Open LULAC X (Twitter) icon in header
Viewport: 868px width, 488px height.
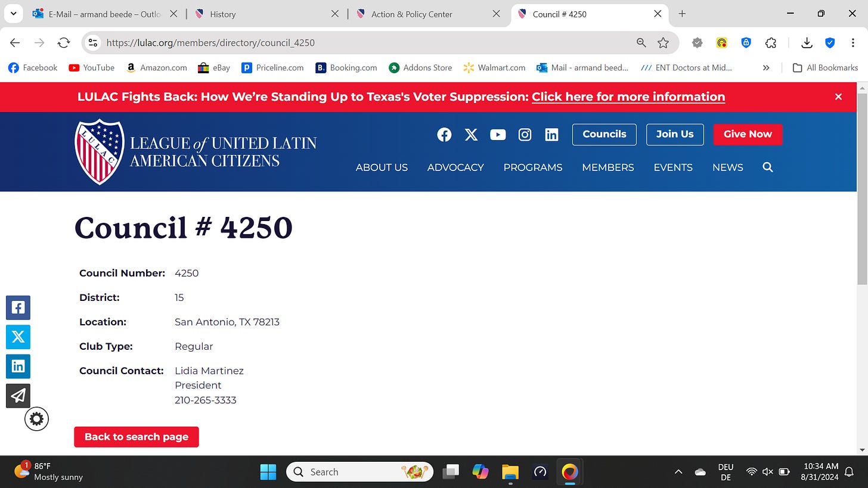pos(471,135)
